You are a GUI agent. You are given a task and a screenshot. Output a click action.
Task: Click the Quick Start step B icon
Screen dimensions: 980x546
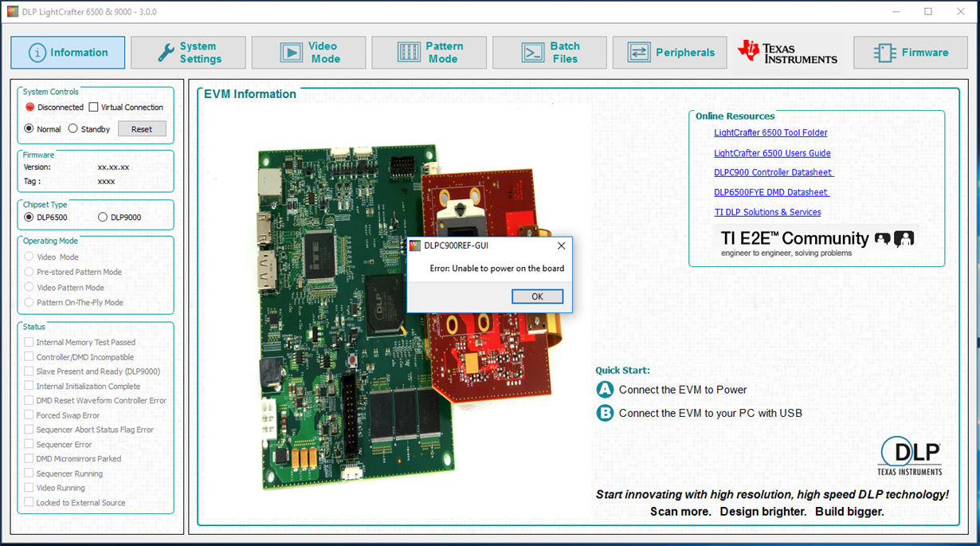point(605,413)
